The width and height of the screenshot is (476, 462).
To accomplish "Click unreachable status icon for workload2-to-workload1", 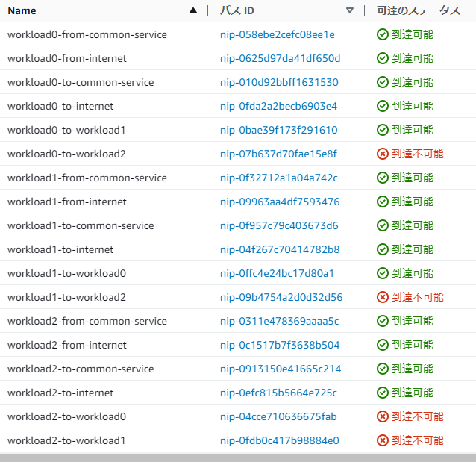I will click(x=383, y=440).
